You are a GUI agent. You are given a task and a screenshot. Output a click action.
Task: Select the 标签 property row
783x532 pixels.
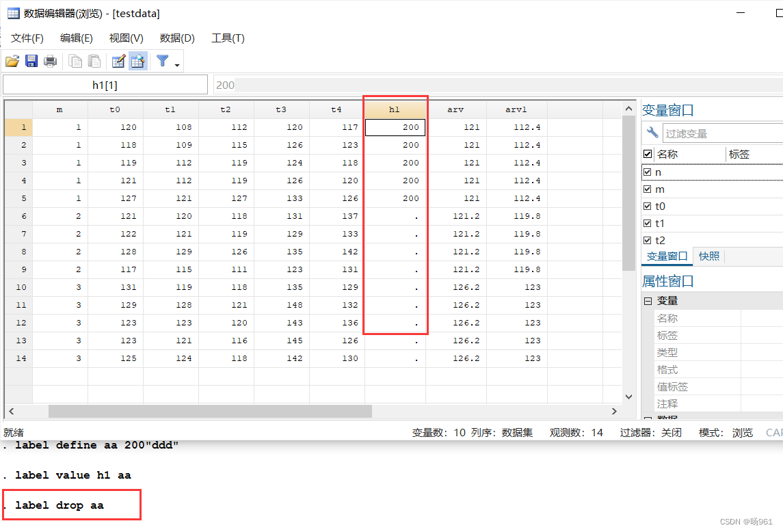pos(719,335)
